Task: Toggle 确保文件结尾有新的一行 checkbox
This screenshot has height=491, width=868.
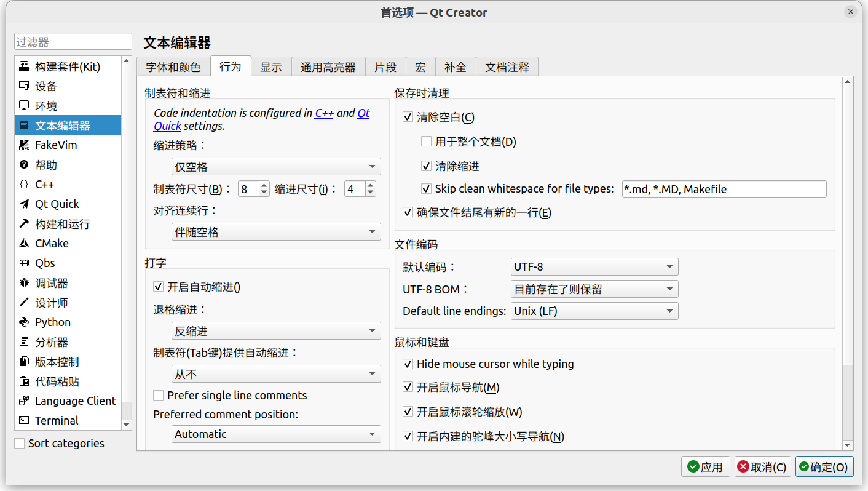Action: [408, 212]
